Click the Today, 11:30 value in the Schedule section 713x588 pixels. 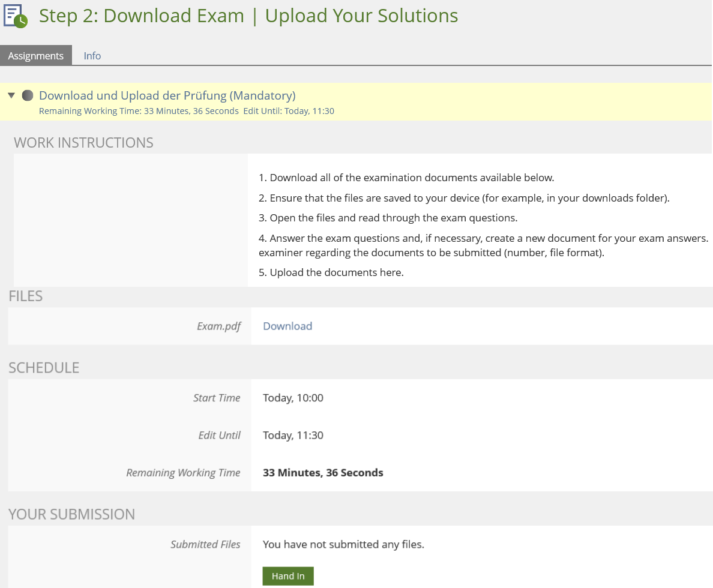click(293, 436)
